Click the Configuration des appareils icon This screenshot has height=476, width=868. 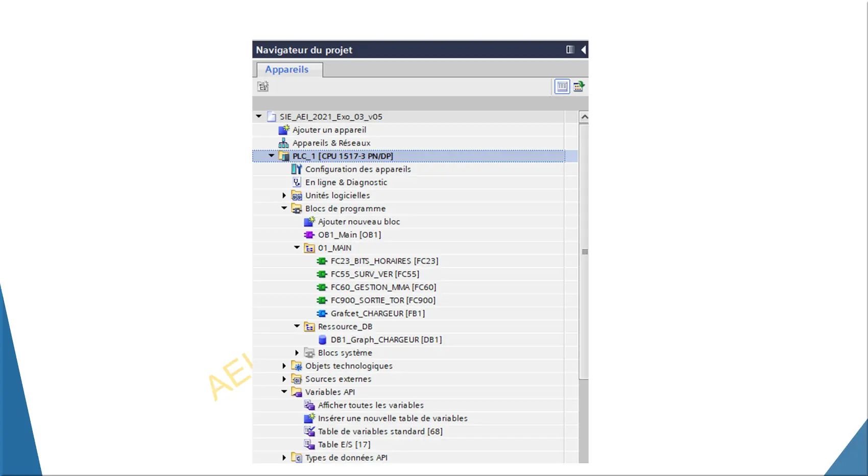pos(297,169)
